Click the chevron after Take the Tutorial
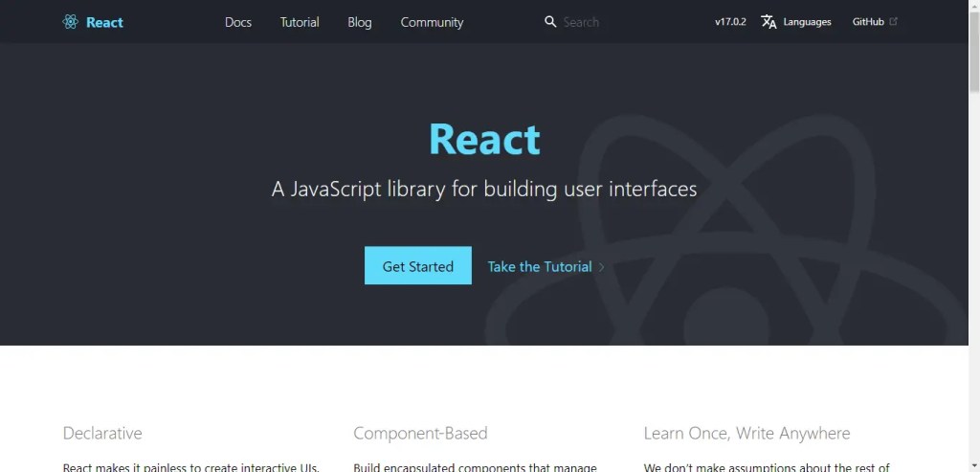The width and height of the screenshot is (980, 472). (601, 267)
